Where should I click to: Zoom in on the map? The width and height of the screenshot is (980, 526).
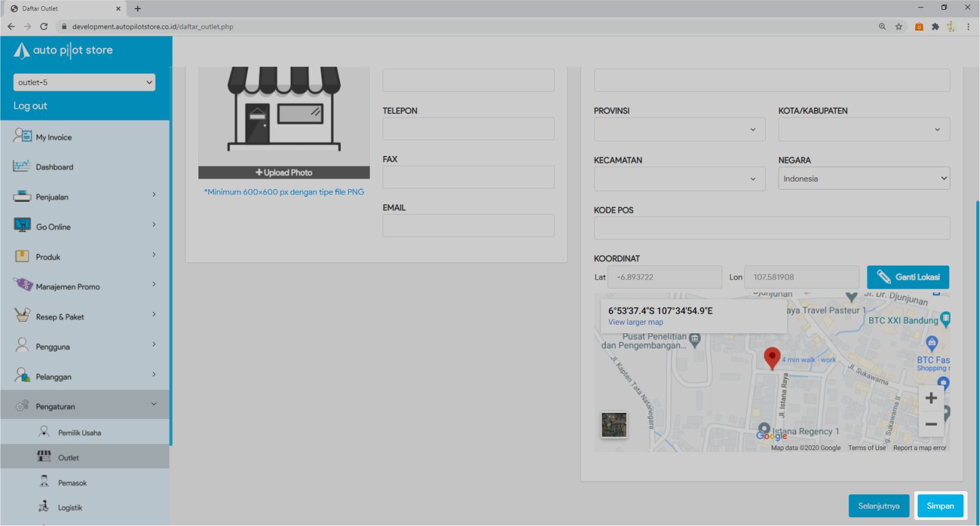930,398
